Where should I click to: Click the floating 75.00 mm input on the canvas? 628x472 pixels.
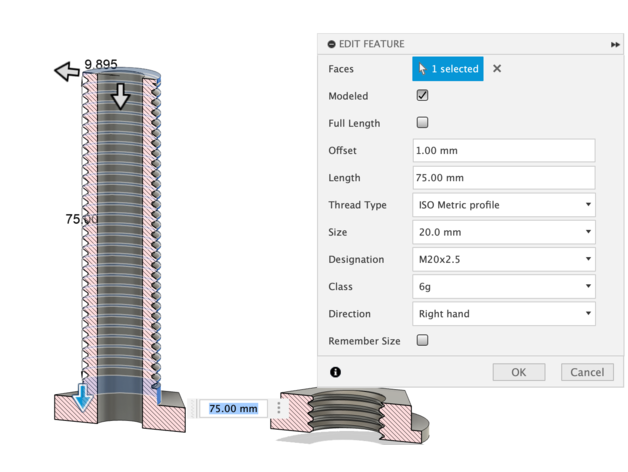(x=233, y=409)
